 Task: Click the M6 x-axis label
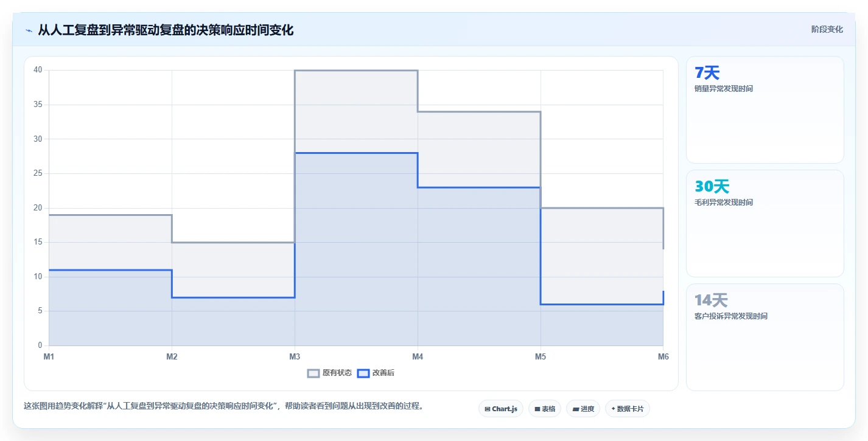(663, 357)
